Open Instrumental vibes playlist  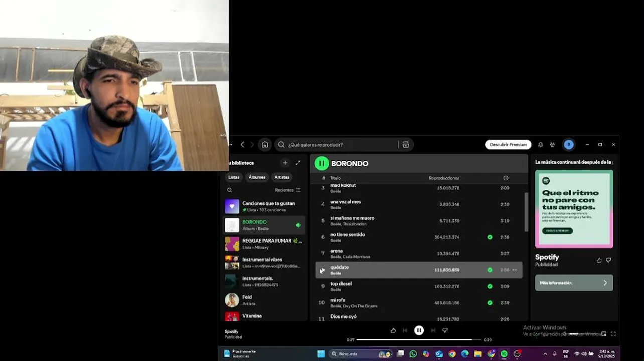[264, 262]
